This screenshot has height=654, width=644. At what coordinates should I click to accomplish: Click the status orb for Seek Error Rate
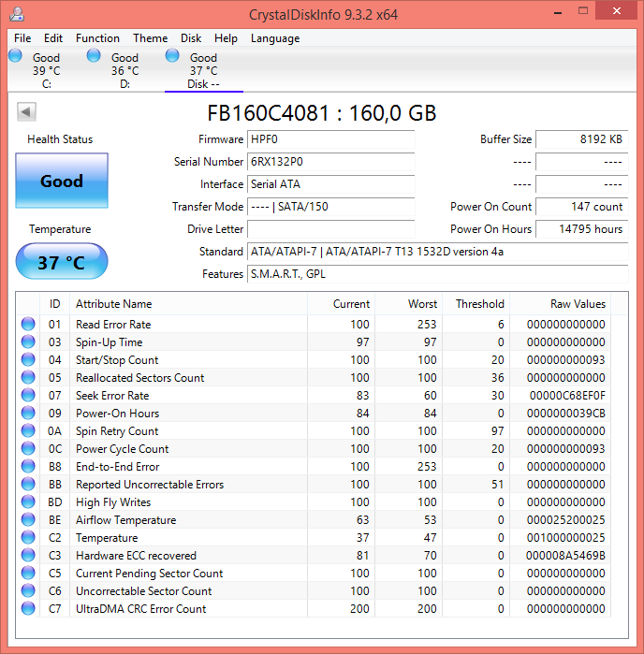[x=28, y=395]
